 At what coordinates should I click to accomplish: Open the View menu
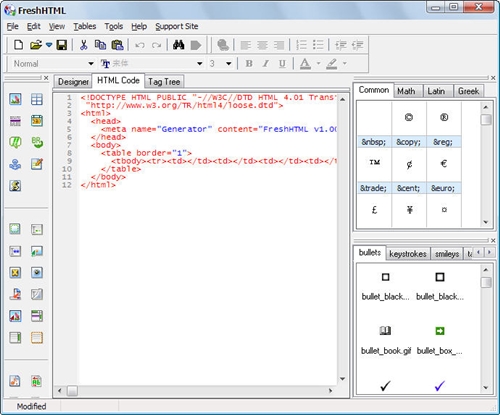coord(57,26)
